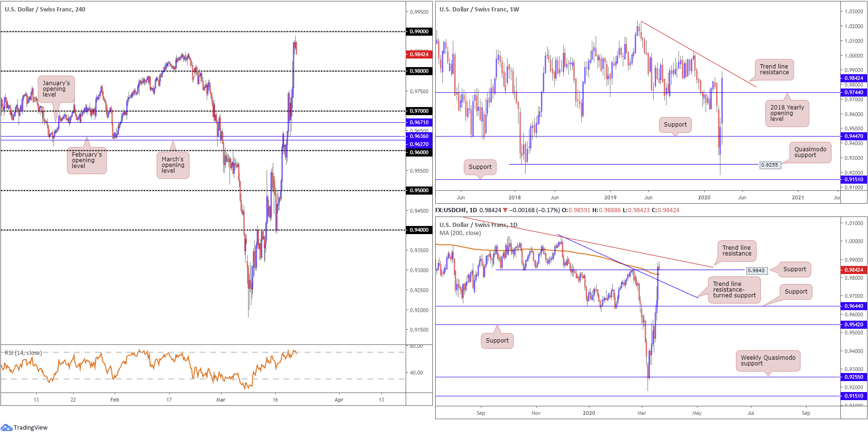Select 'Weekly Quasimodo support' callout

click(768, 361)
